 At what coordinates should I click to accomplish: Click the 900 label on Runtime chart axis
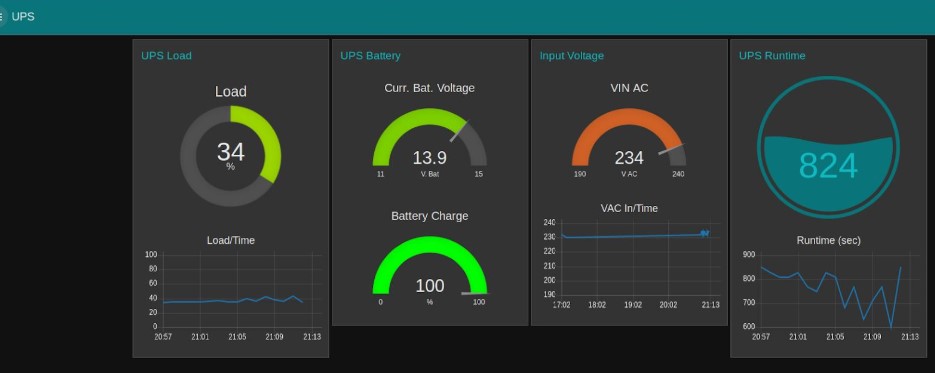click(x=749, y=254)
